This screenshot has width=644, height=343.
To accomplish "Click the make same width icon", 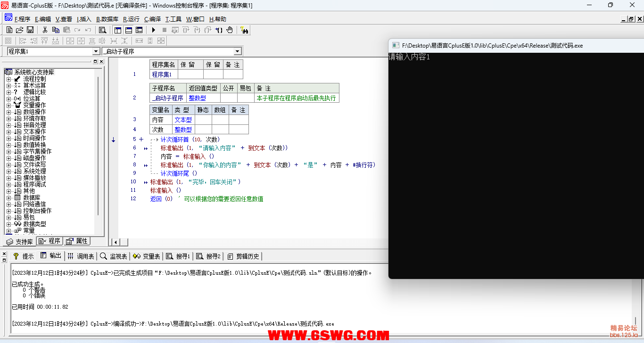I will (x=139, y=41).
